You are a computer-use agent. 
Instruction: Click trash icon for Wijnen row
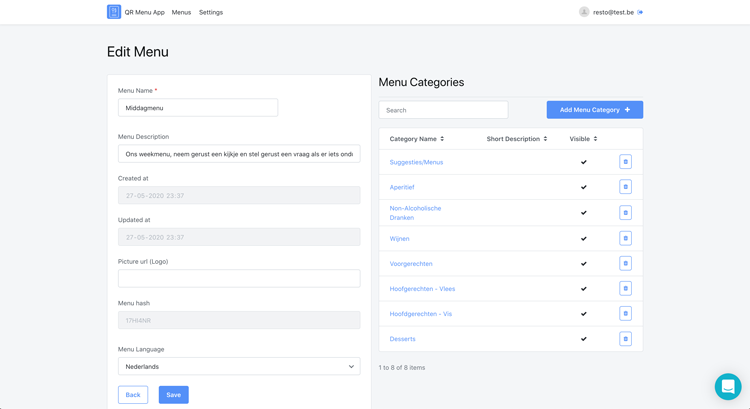coord(625,238)
